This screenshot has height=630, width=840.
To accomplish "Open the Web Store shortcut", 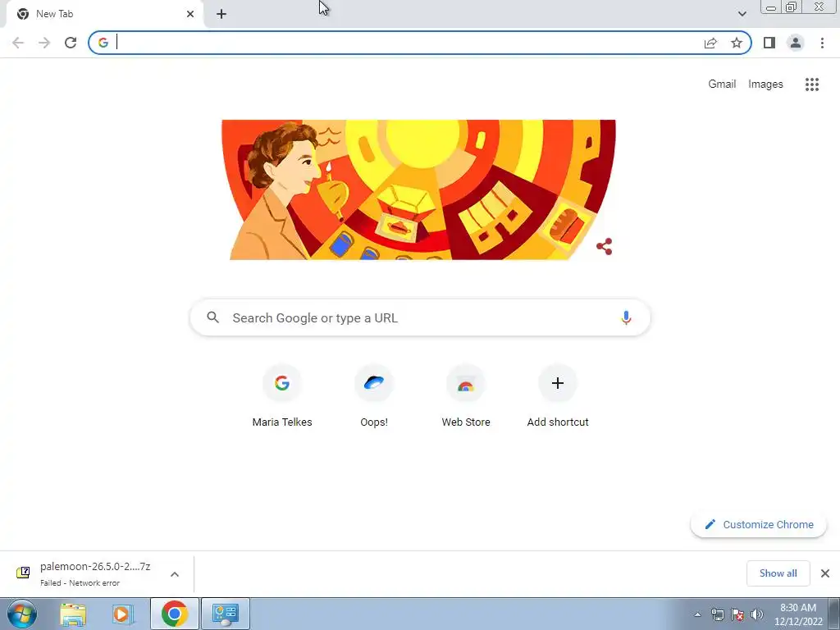I will 466,396.
